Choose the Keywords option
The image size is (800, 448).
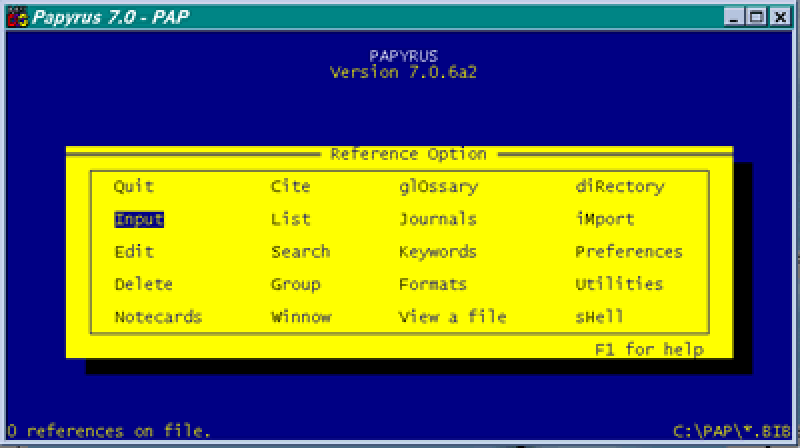[x=438, y=252]
